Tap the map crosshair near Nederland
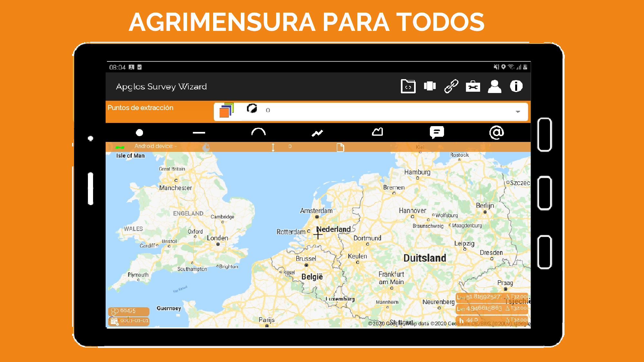 tap(318, 235)
